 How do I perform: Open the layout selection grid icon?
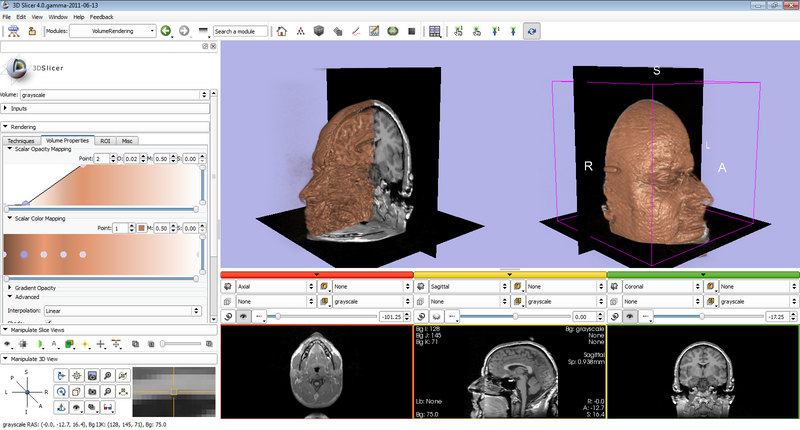tap(435, 31)
